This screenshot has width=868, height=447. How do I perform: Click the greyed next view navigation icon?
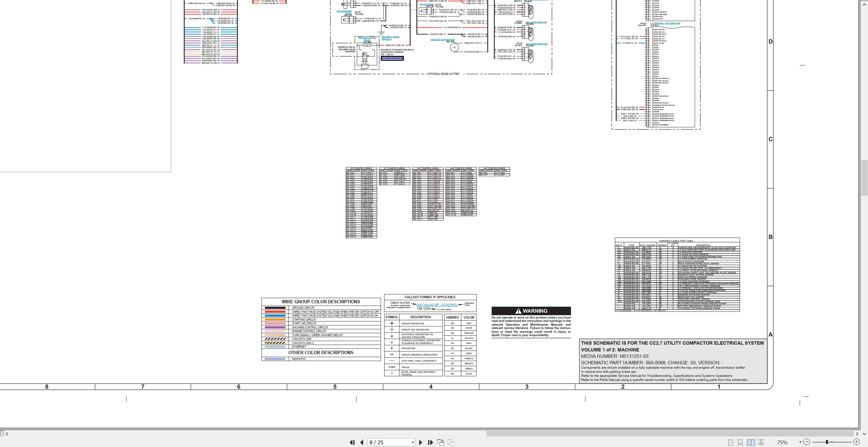click(451, 442)
